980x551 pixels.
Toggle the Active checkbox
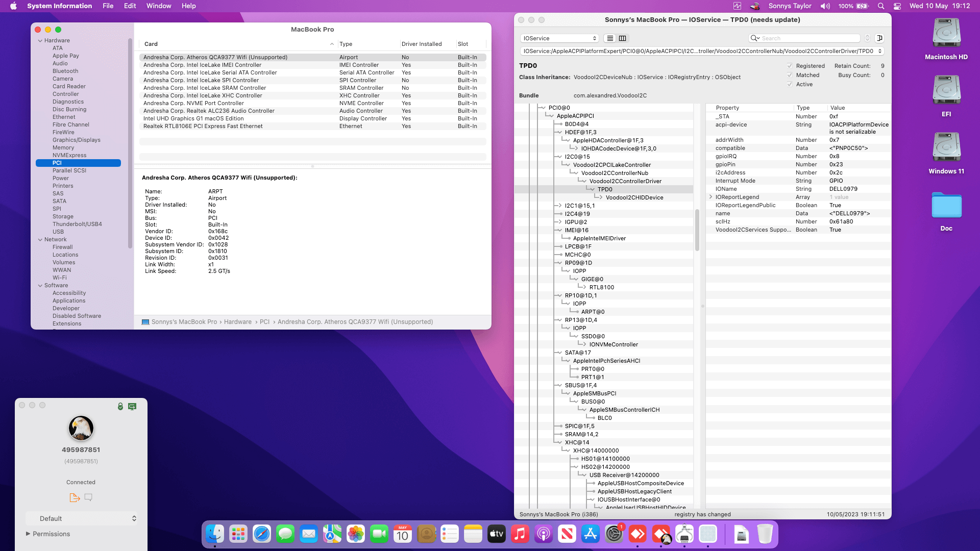coord(790,84)
